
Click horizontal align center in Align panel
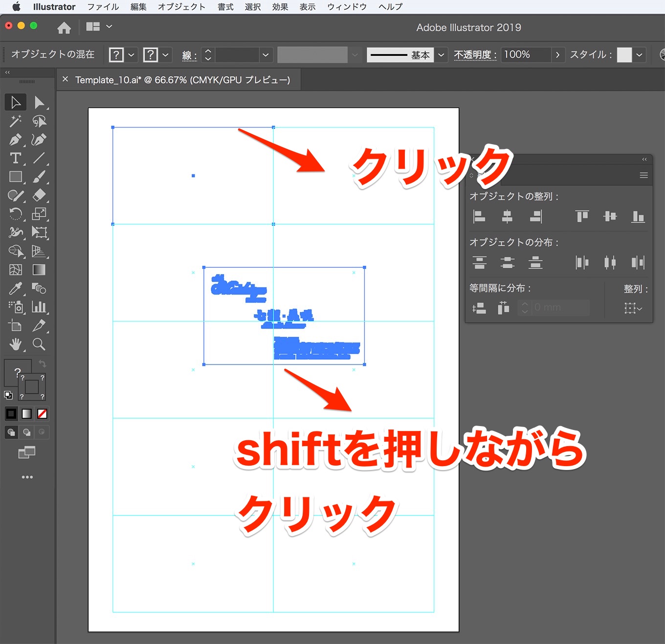pos(507,216)
